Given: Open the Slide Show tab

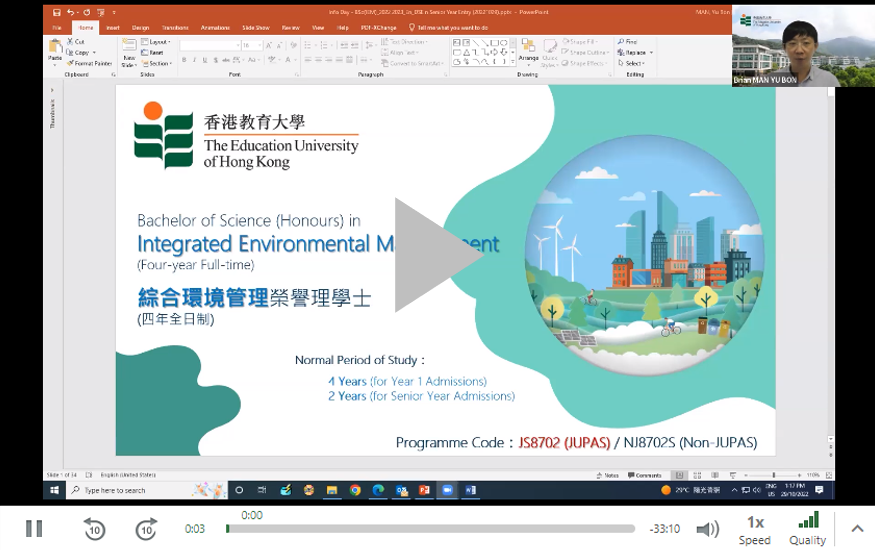Looking at the screenshot, I should pyautogui.click(x=256, y=27).
